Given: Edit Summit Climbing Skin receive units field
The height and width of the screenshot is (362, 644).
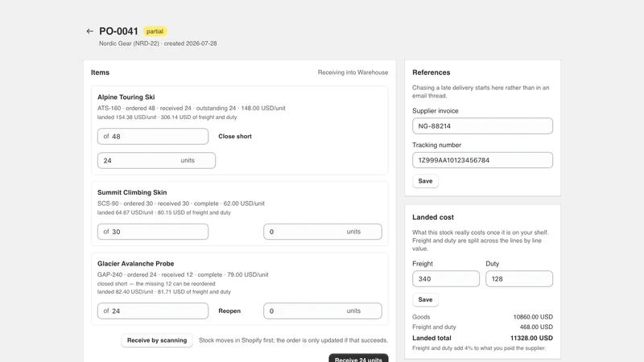Looking at the screenshot, I should pyautogui.click(x=323, y=232).
